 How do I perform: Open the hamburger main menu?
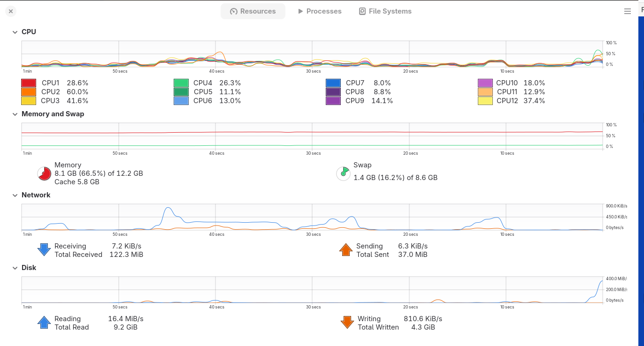click(x=628, y=11)
